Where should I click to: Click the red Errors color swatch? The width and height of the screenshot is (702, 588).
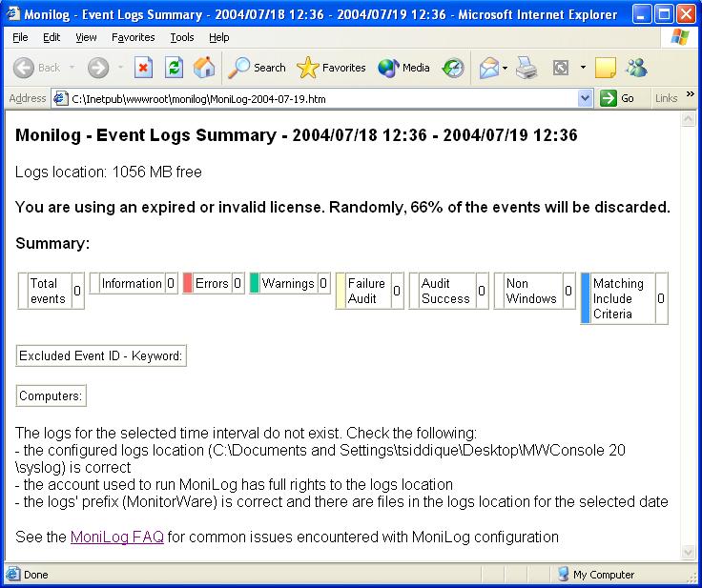point(188,283)
